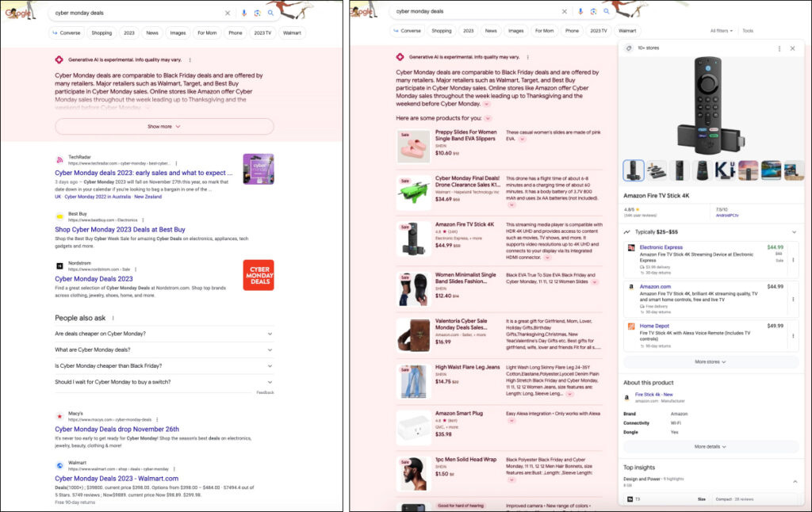
Task: Open All filters dropdown in right screenshot
Action: (722, 31)
